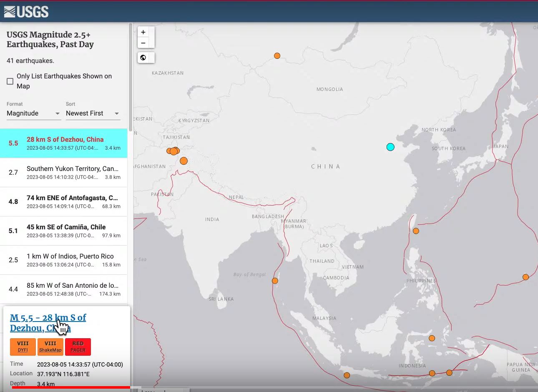Click the globe world-view map button

point(143,58)
